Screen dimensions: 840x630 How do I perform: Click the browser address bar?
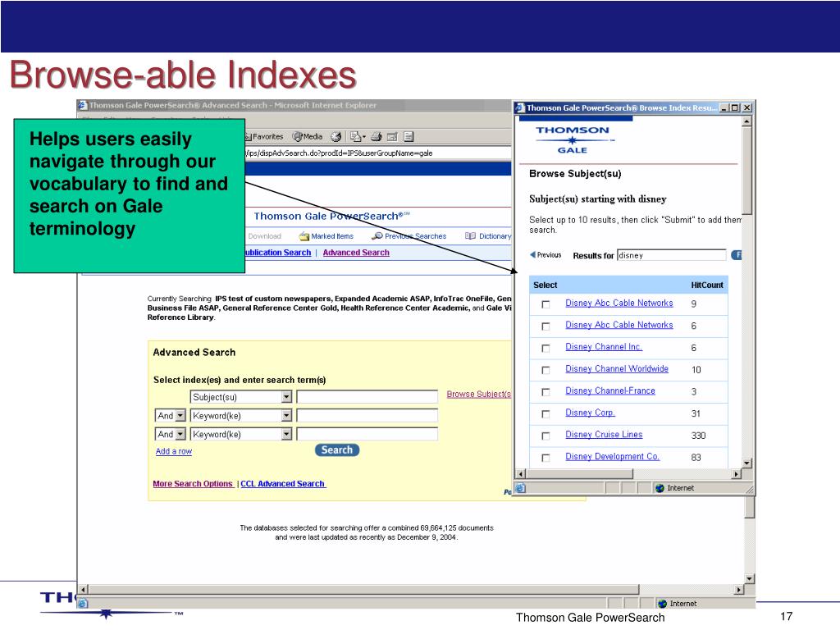click(377, 153)
